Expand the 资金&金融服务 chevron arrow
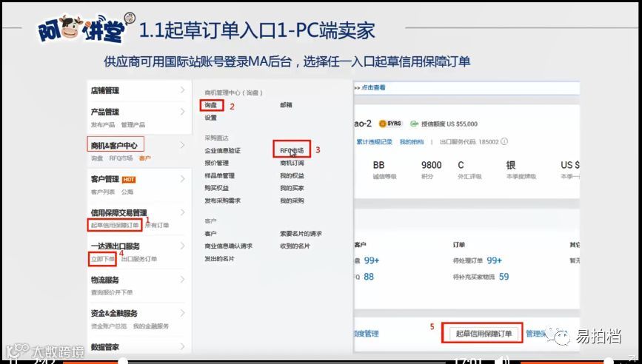The width and height of the screenshot is (642, 364). point(183,313)
